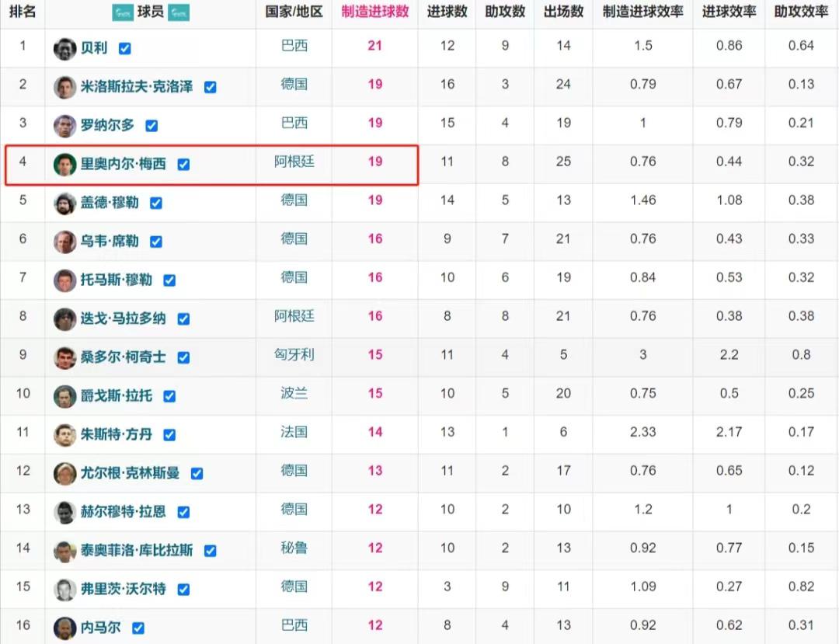
Task: Sort by 助攻数 column header
Action: pyautogui.click(x=505, y=12)
